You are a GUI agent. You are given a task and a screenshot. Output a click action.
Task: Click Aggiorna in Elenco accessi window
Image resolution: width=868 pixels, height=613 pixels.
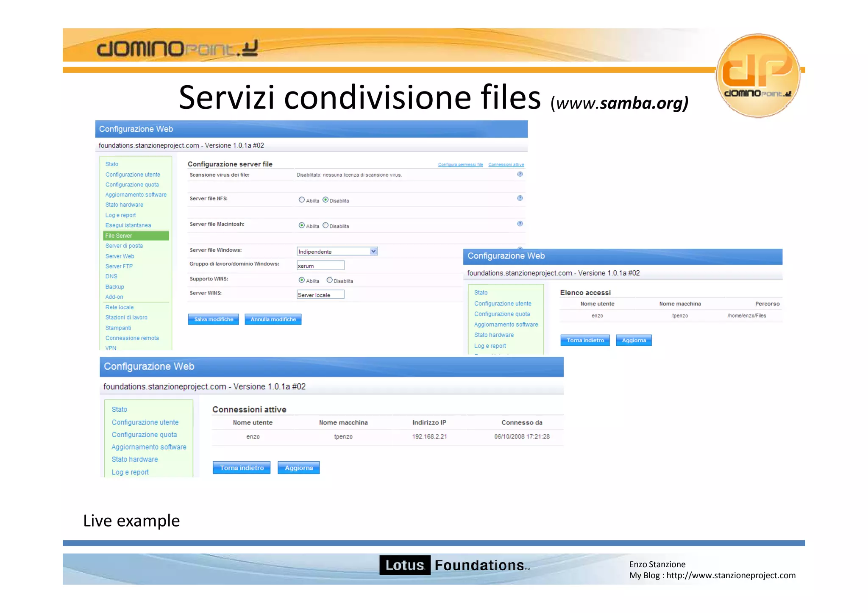coord(634,340)
